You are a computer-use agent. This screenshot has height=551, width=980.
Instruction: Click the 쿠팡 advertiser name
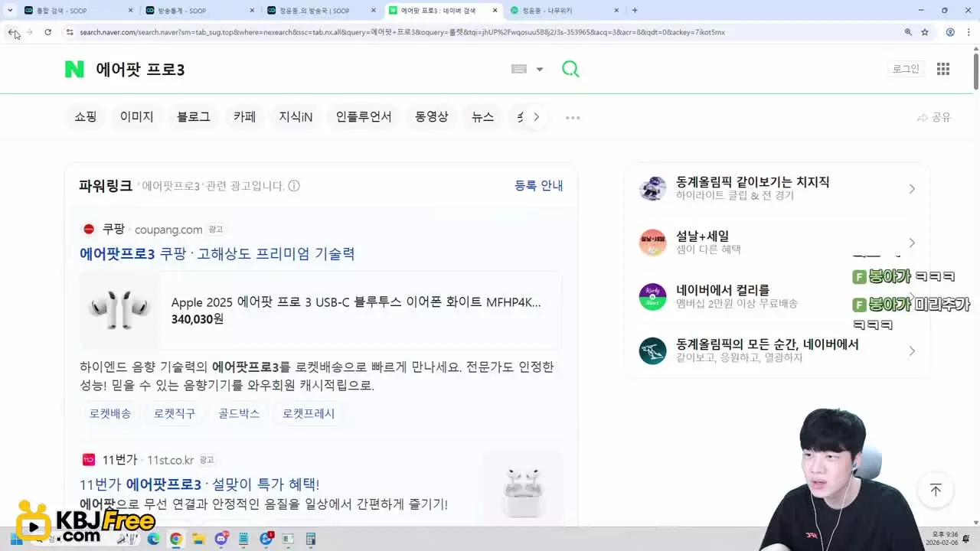pos(113,229)
